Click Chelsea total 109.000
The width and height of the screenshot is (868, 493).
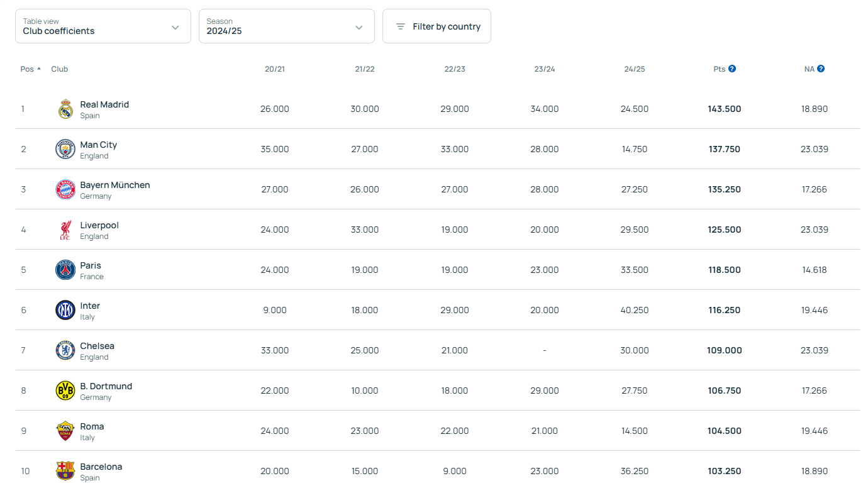point(725,350)
